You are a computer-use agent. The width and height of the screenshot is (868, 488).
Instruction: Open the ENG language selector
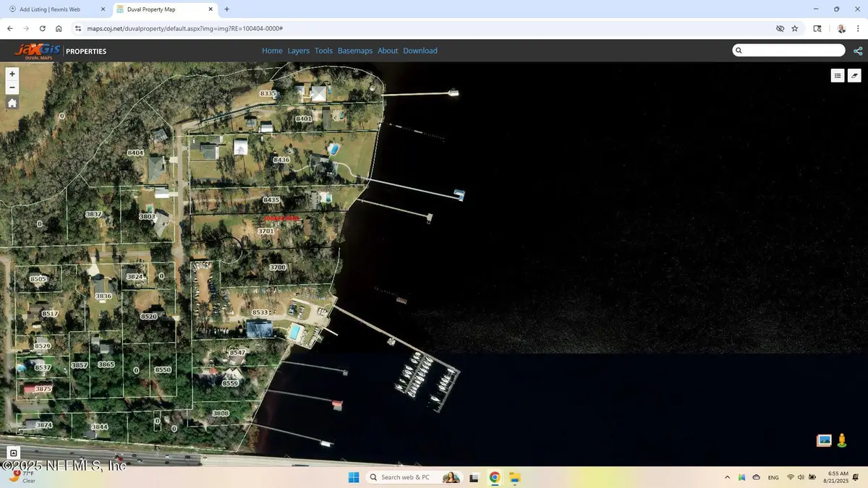pyautogui.click(x=773, y=477)
